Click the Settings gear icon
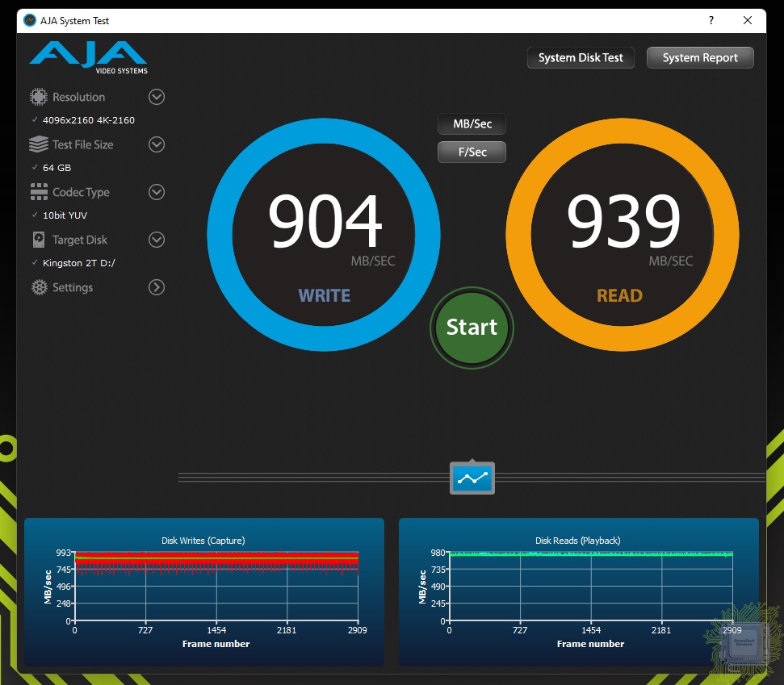 coord(39,287)
